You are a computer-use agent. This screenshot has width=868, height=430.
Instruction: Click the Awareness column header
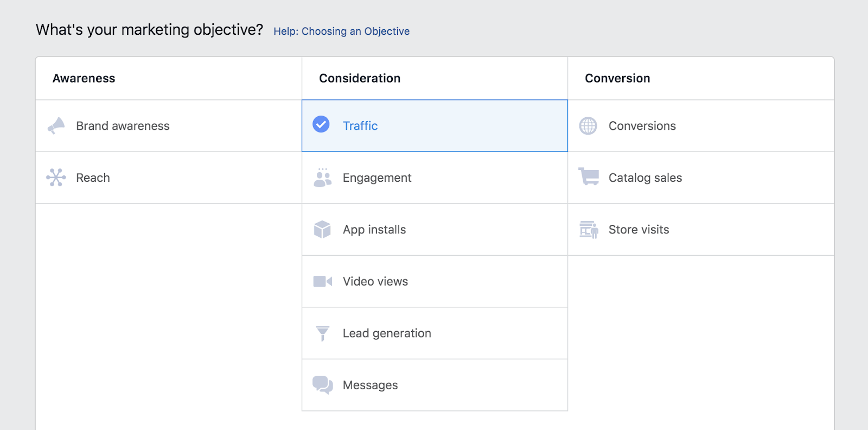tap(84, 78)
